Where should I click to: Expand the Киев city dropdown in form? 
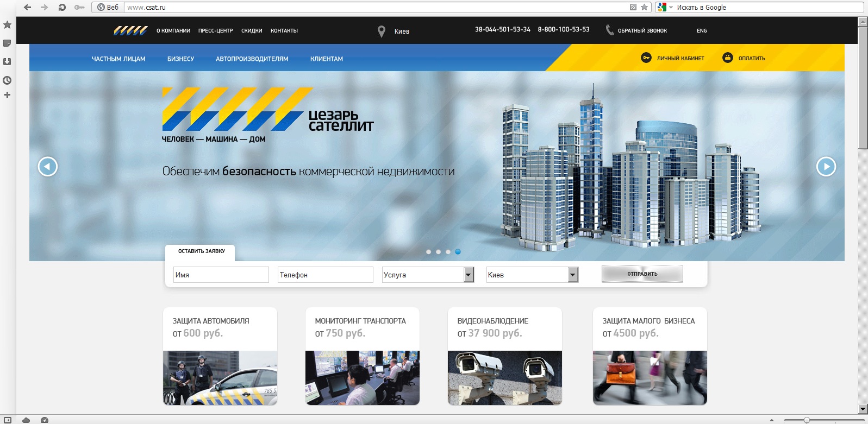532,275
